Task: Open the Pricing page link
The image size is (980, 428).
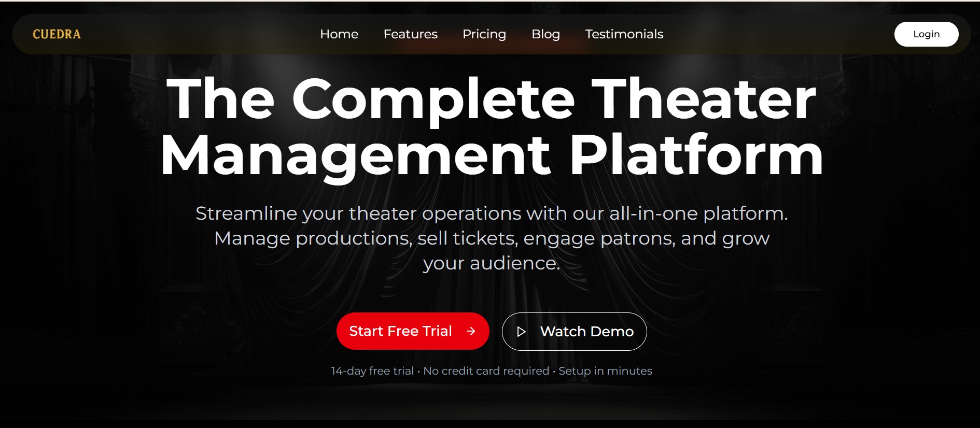Action: (x=484, y=34)
